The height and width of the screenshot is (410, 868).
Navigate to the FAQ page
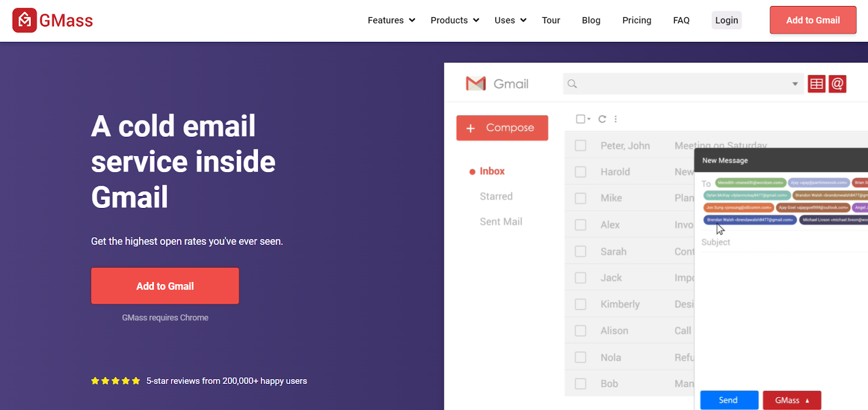[x=681, y=20]
